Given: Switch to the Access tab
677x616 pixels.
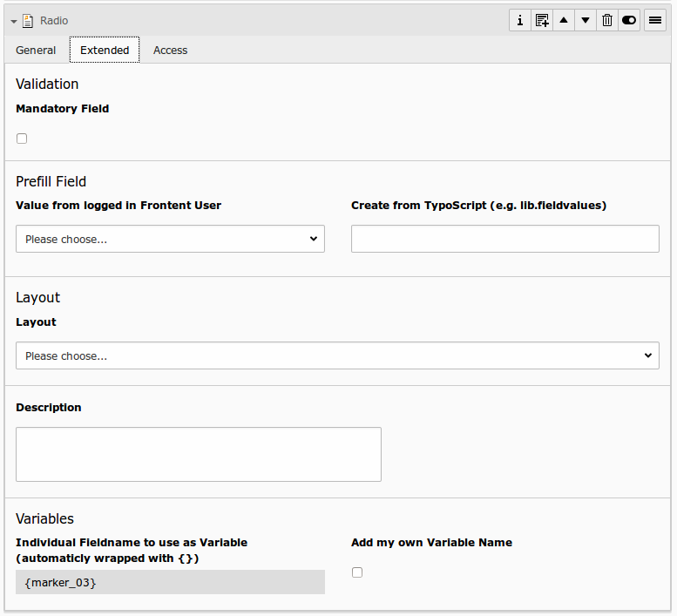Looking at the screenshot, I should [x=170, y=51].
